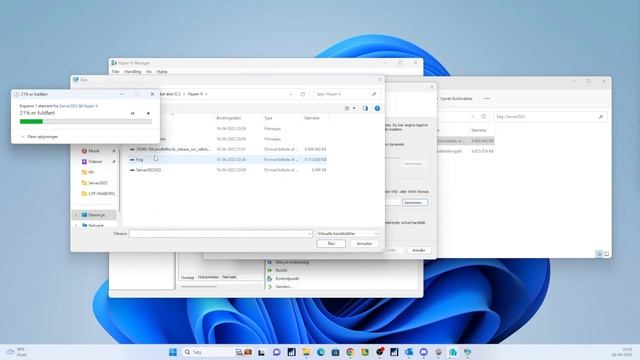
Task: Open the Filer menu in Hyper-V Manager
Action: tap(116, 72)
